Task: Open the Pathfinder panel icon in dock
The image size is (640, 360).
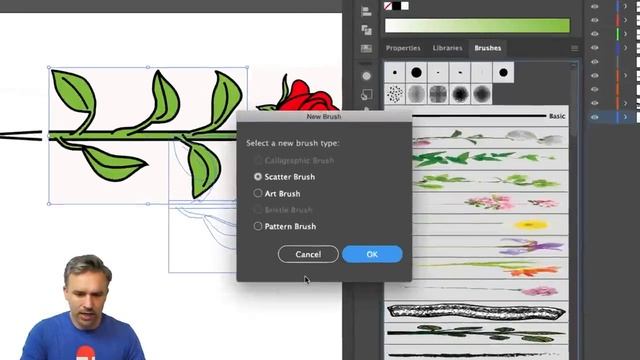Action: [x=366, y=30]
